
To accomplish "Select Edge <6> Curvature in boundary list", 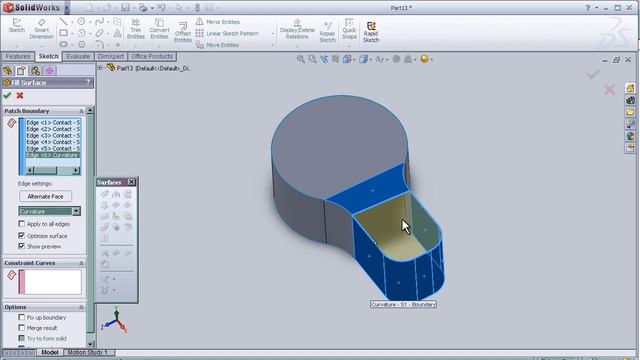I will 53,155.
